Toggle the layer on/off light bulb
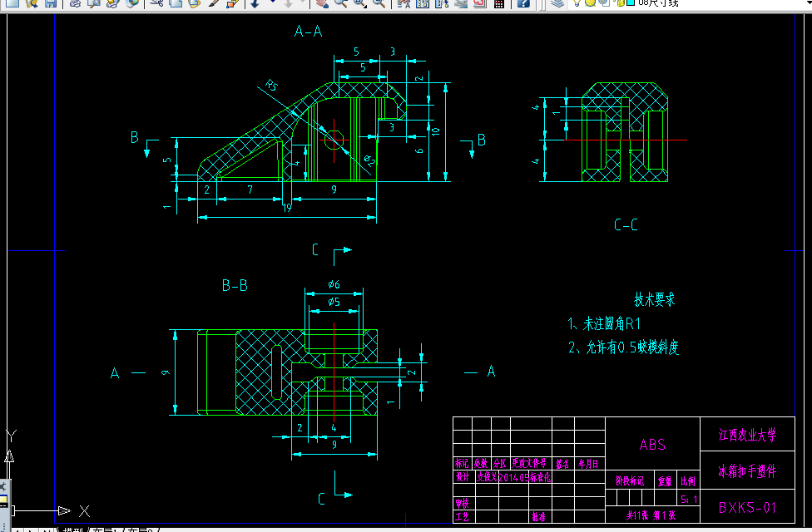Viewport: 812px width, 532px height. coord(578,5)
